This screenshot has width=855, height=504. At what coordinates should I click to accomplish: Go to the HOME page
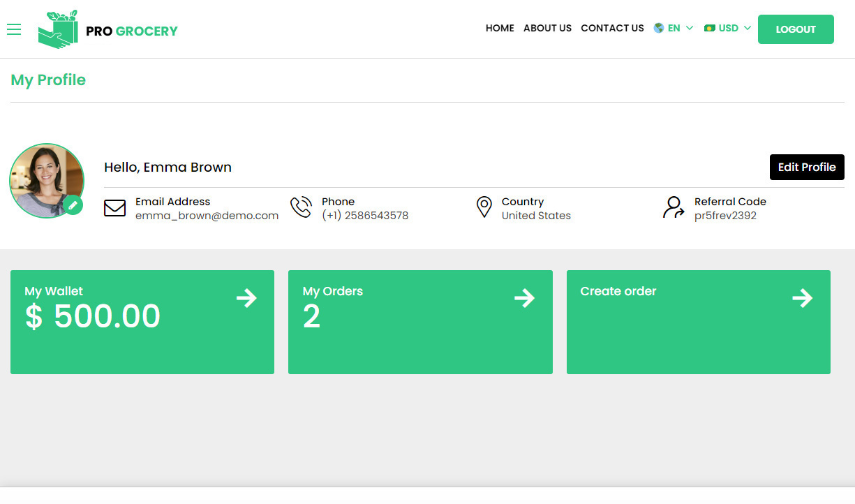click(x=500, y=29)
